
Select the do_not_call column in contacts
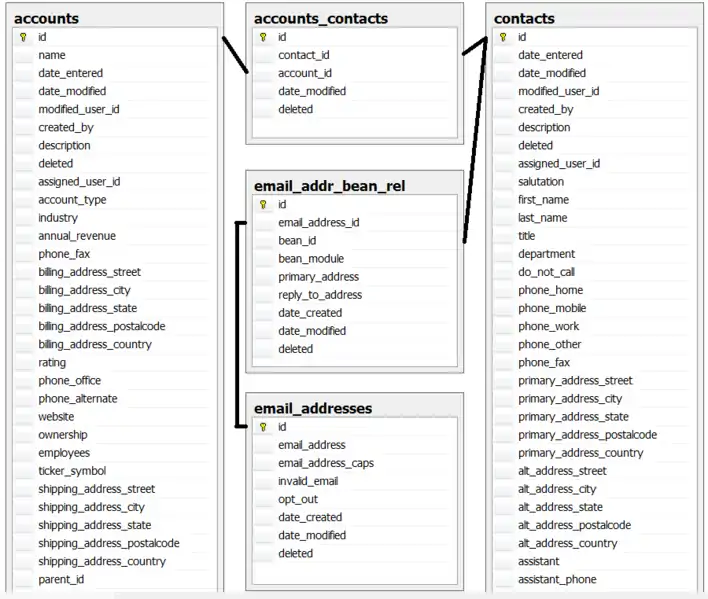click(546, 272)
